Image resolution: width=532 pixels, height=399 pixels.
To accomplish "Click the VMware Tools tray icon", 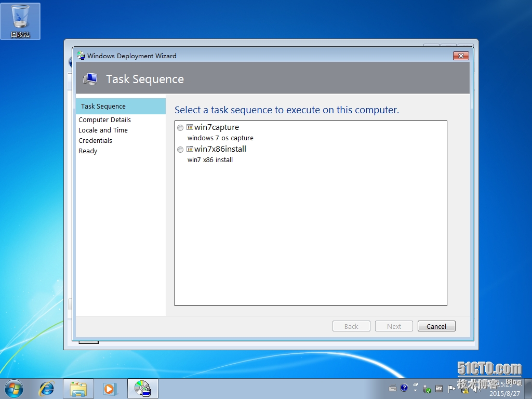I will pyautogui.click(x=439, y=389).
